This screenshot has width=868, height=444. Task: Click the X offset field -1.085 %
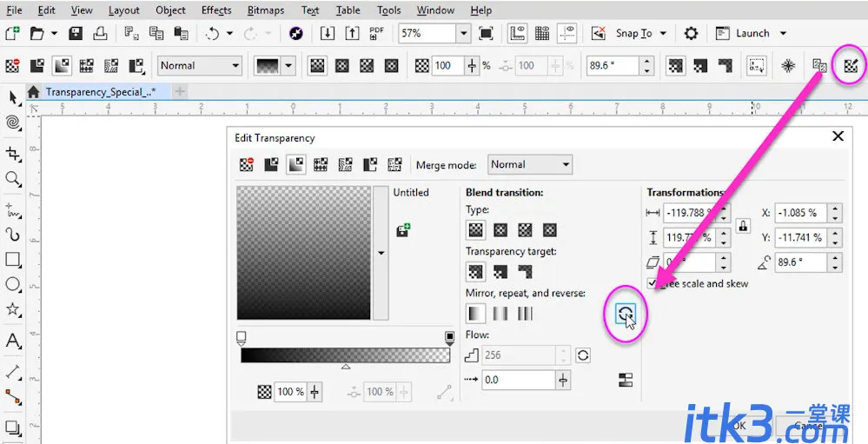pyautogui.click(x=801, y=213)
